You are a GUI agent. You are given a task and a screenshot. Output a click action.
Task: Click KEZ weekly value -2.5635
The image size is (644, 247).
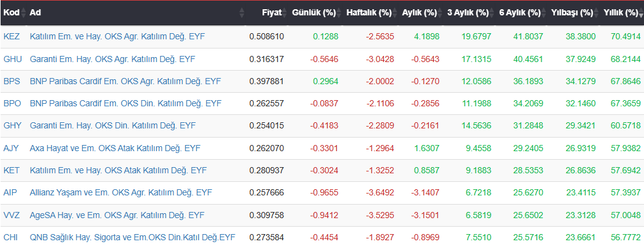[380, 36]
